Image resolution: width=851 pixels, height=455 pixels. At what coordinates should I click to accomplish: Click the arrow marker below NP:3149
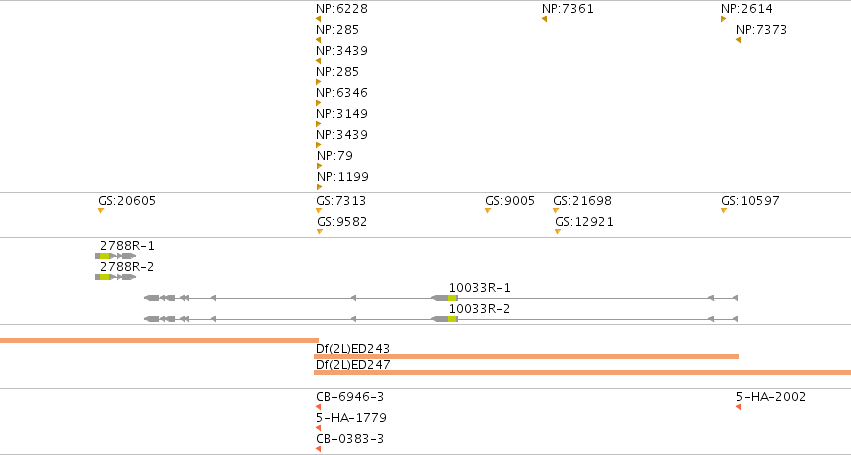pyautogui.click(x=319, y=124)
